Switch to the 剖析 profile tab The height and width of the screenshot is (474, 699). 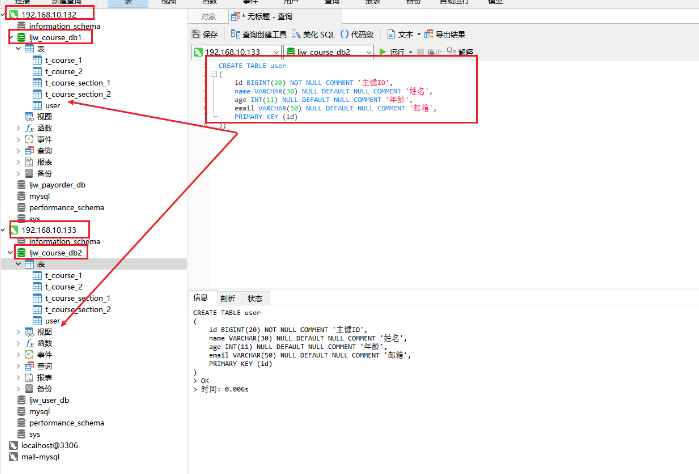click(x=228, y=298)
